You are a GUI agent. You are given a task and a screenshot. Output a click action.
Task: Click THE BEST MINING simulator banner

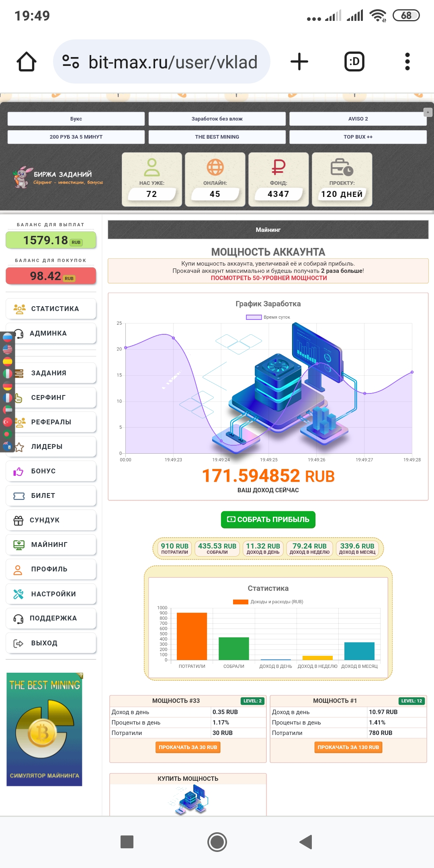coord(45,729)
